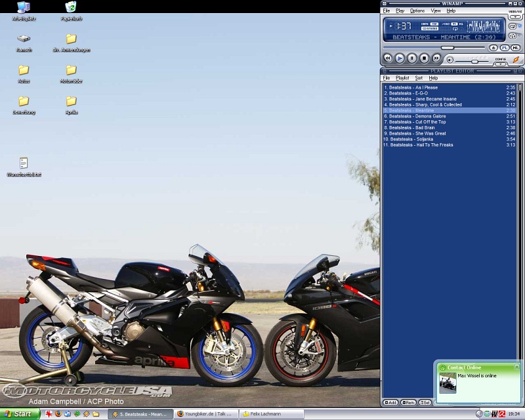
Task: Click the 'Max Wissel is online' message
Action: click(477, 376)
